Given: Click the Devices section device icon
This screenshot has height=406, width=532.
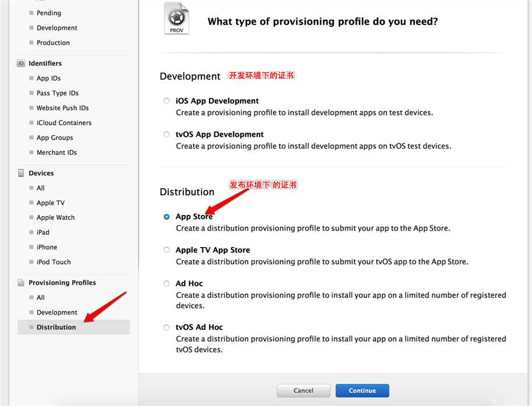Looking at the screenshot, I should tap(21, 173).
